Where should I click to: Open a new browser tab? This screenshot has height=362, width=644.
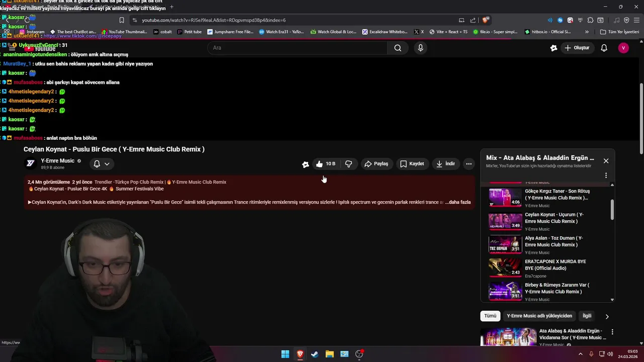172,7
